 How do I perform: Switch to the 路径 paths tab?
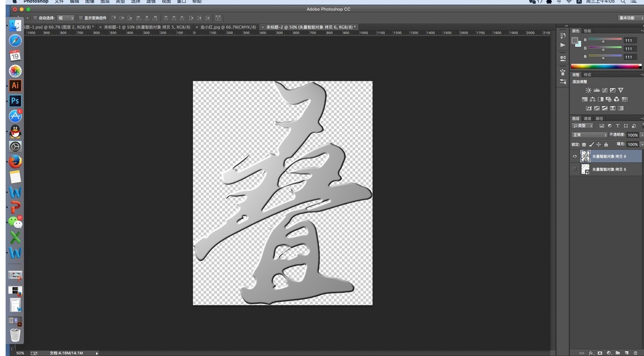click(599, 119)
